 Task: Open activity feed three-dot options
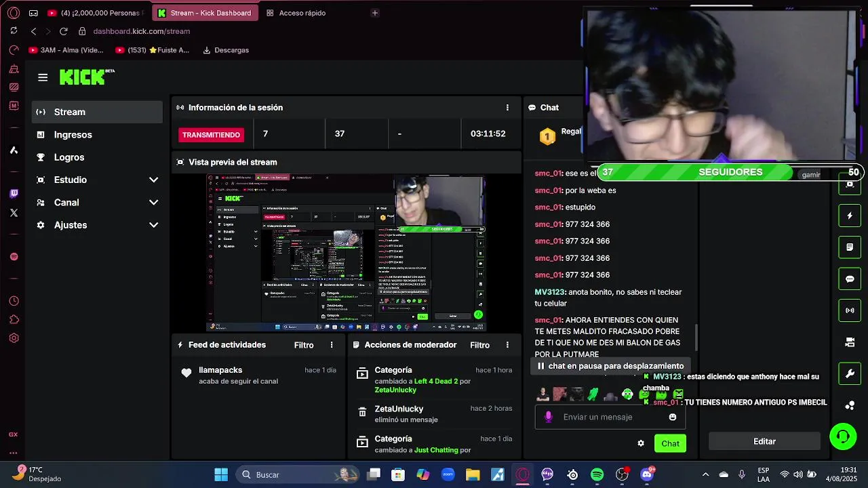(332, 345)
